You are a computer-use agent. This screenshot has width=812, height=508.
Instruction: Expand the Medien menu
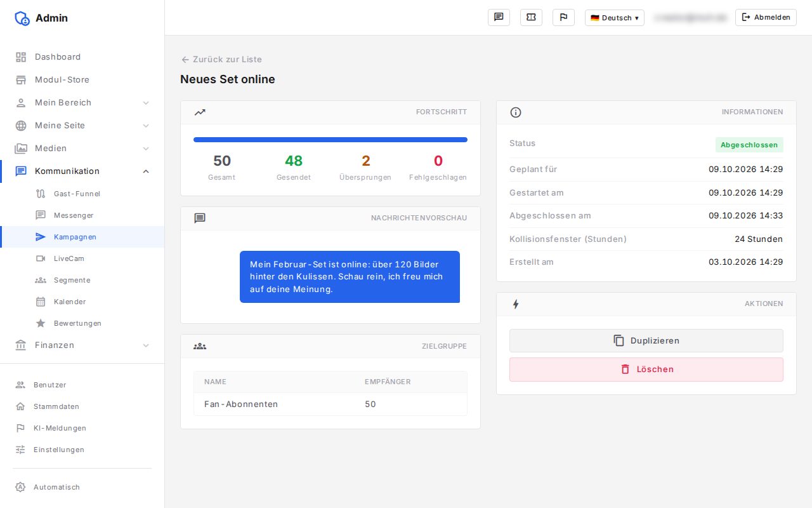82,149
